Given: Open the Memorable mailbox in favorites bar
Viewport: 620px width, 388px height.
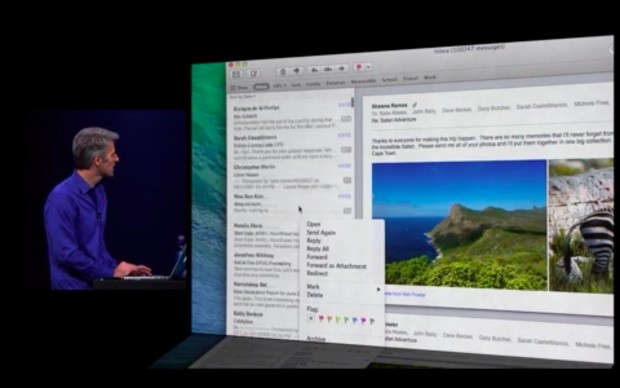Looking at the screenshot, I should coord(363,81).
